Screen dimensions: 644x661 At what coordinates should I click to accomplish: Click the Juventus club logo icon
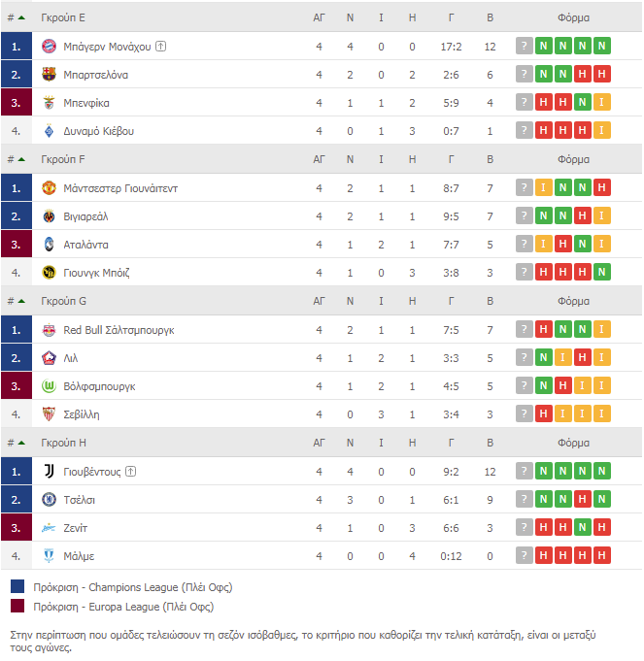pyautogui.click(x=50, y=472)
